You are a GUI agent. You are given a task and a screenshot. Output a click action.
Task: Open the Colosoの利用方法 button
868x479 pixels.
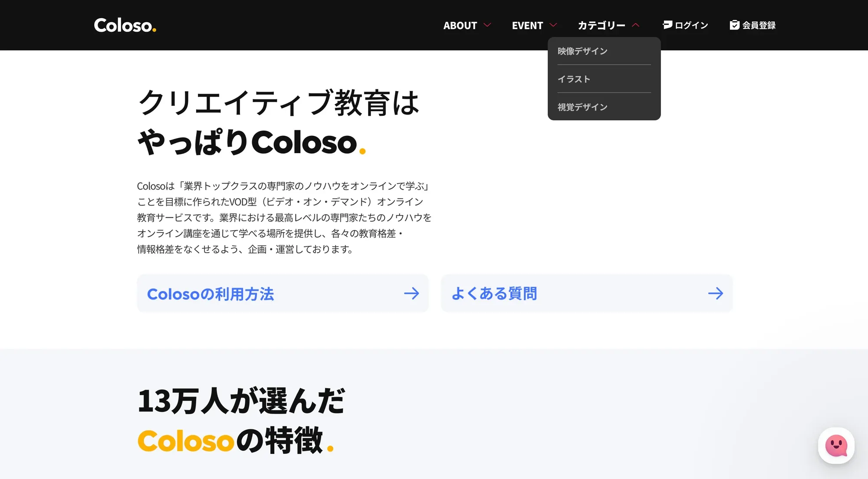pyautogui.click(x=283, y=293)
